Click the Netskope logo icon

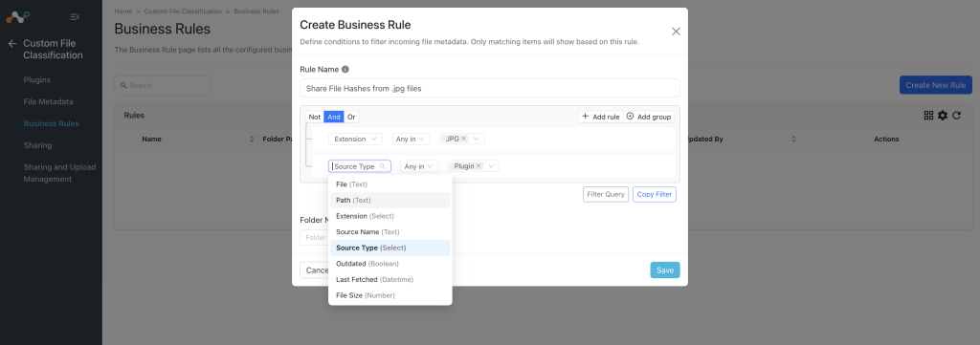click(x=17, y=16)
